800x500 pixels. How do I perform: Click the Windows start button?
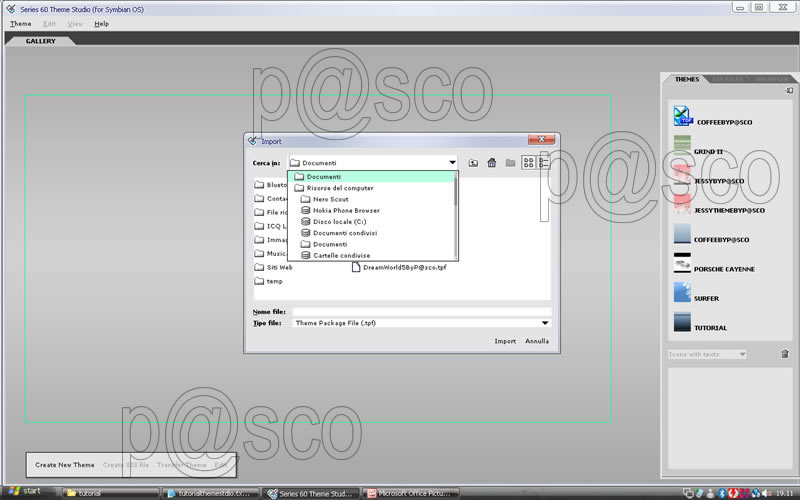[x=25, y=491]
